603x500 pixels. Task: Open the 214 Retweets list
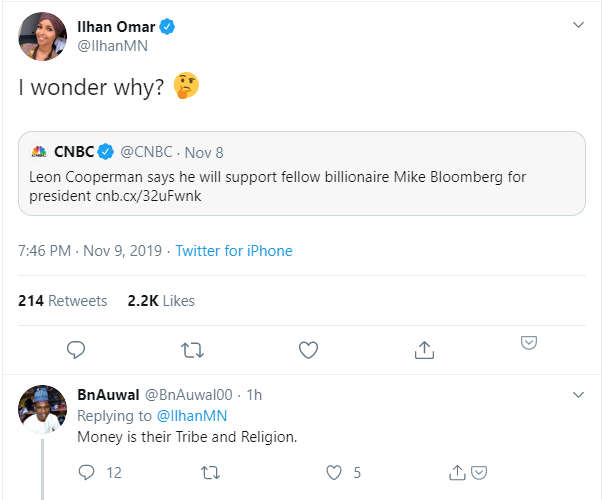tap(62, 300)
